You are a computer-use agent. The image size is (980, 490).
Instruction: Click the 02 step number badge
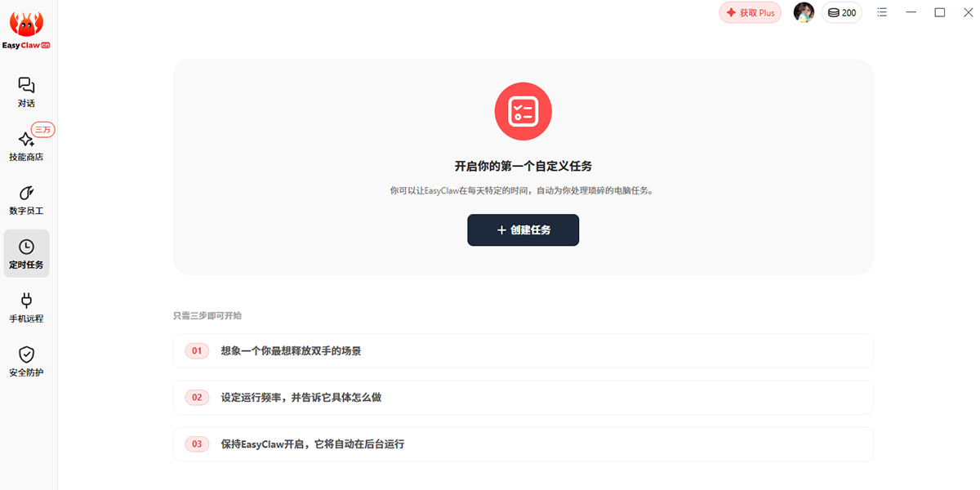(197, 398)
